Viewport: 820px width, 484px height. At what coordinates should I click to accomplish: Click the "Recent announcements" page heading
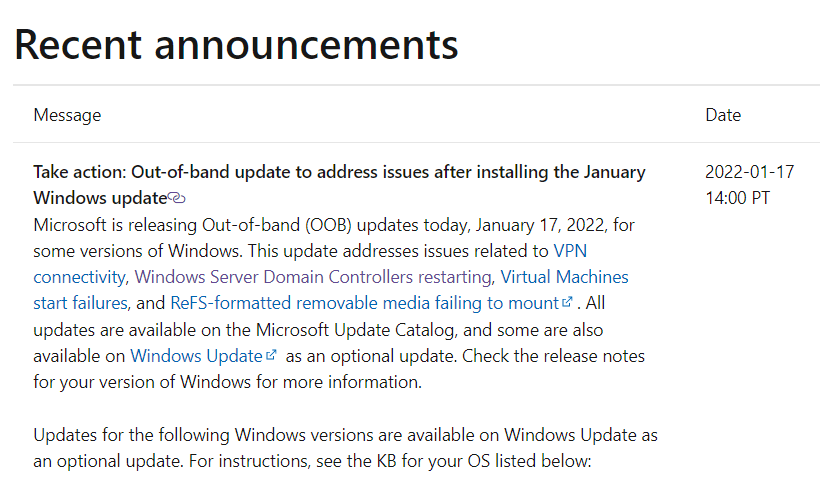pyautogui.click(x=236, y=45)
